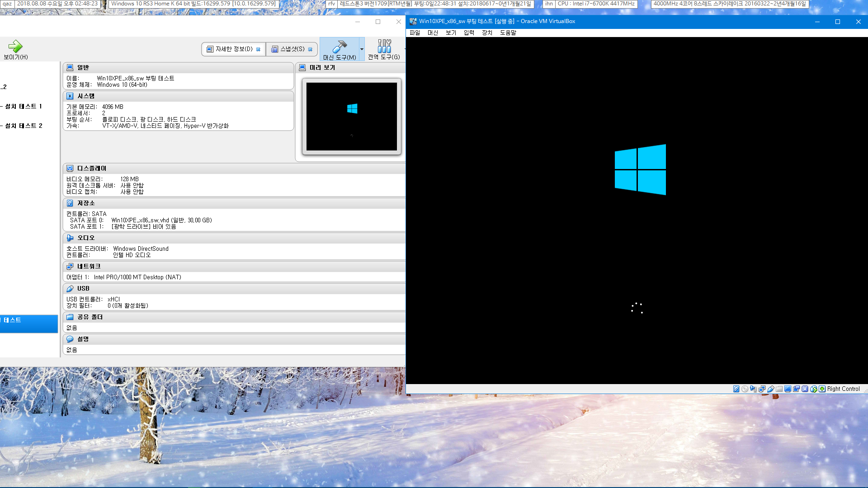Open the Storage (저장소) section header link

pyautogui.click(x=86, y=203)
